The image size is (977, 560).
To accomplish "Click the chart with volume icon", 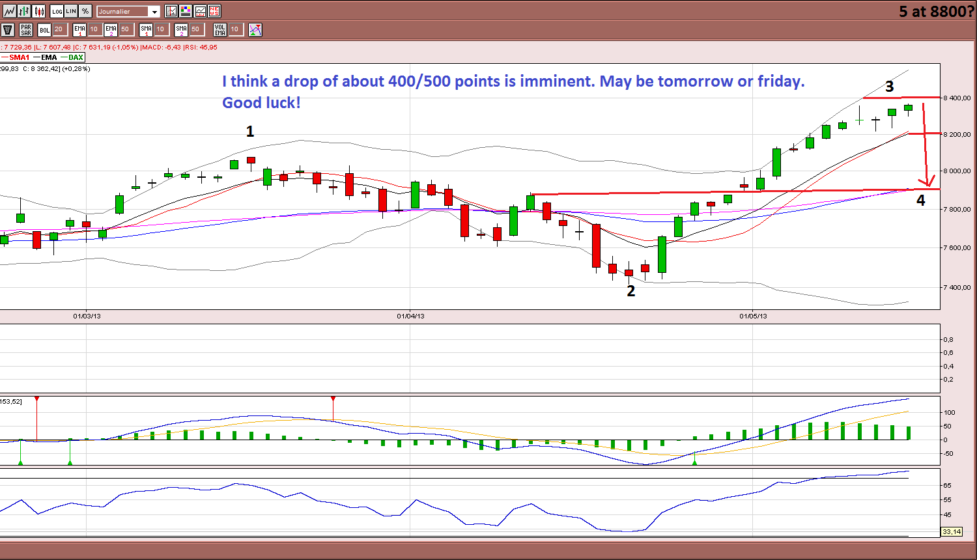I will [x=200, y=11].
